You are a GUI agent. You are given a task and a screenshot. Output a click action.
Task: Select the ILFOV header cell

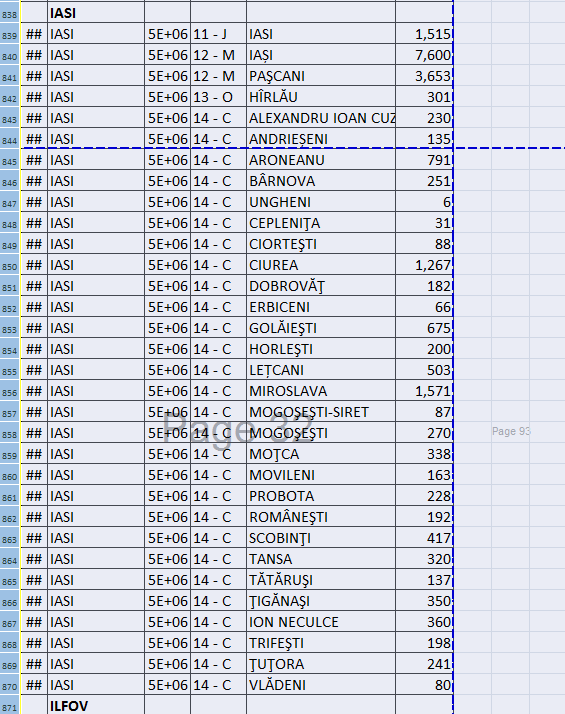point(96,706)
